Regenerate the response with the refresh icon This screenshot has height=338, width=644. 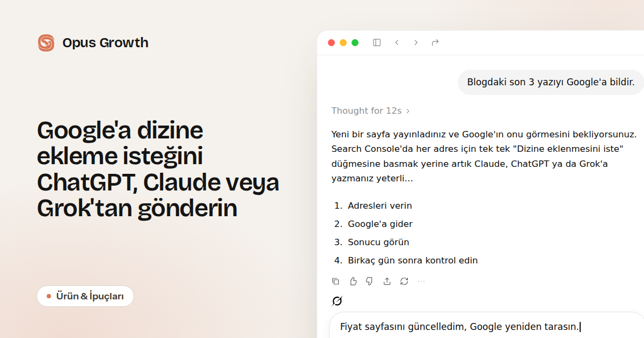coord(404,281)
